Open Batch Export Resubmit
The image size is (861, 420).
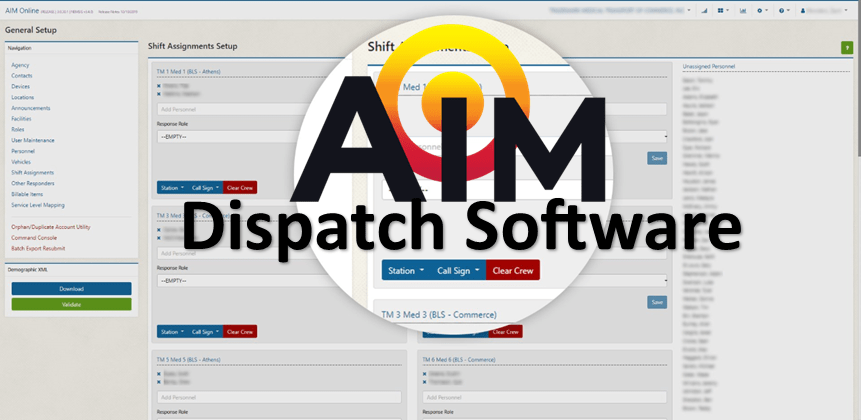coord(38,248)
